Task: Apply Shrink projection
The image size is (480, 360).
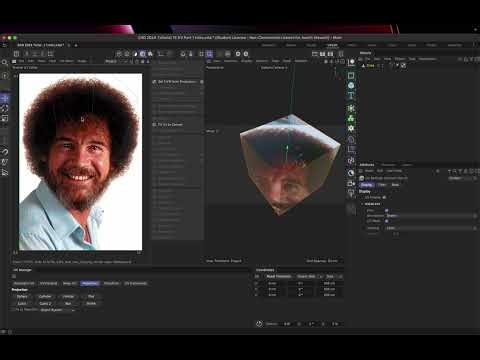Action: coord(91,304)
